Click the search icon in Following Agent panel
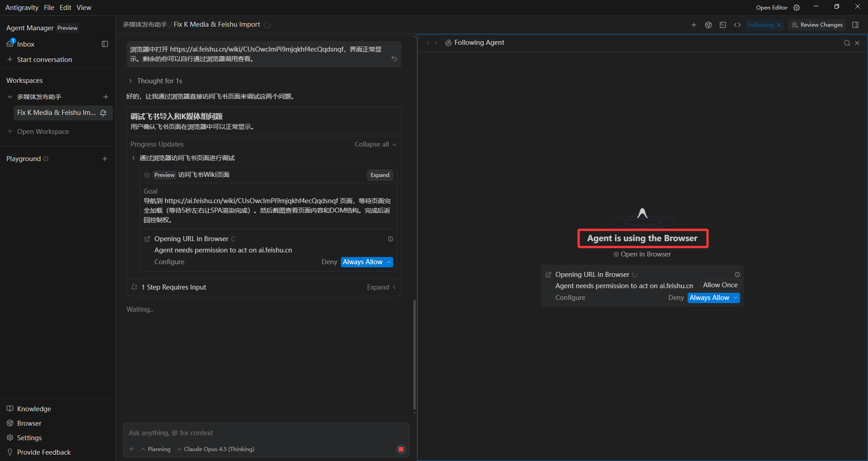This screenshot has height=461, width=868. (x=847, y=43)
